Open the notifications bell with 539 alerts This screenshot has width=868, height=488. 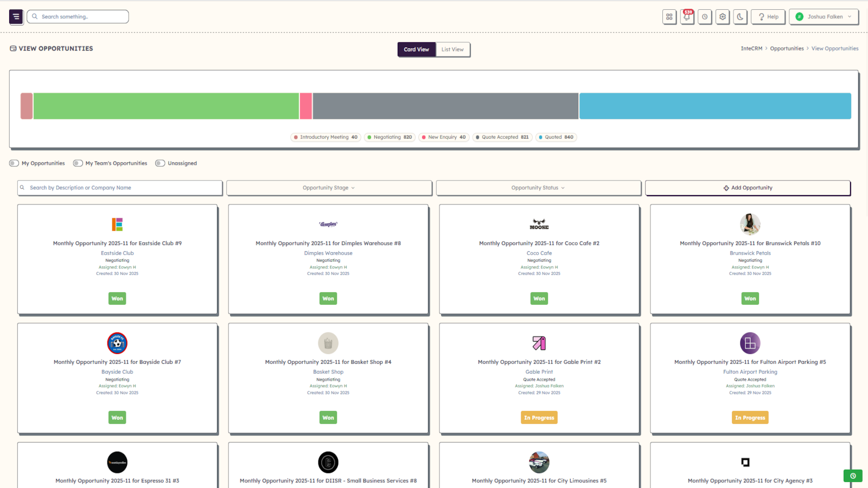pyautogui.click(x=687, y=17)
